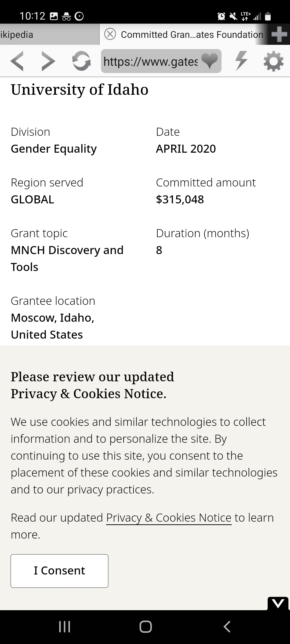
Task: Tap the browser back arrow
Action: coord(17,61)
